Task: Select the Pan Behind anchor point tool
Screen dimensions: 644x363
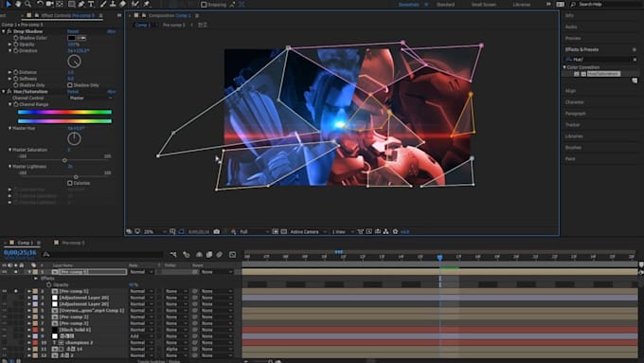Action: [60, 4]
